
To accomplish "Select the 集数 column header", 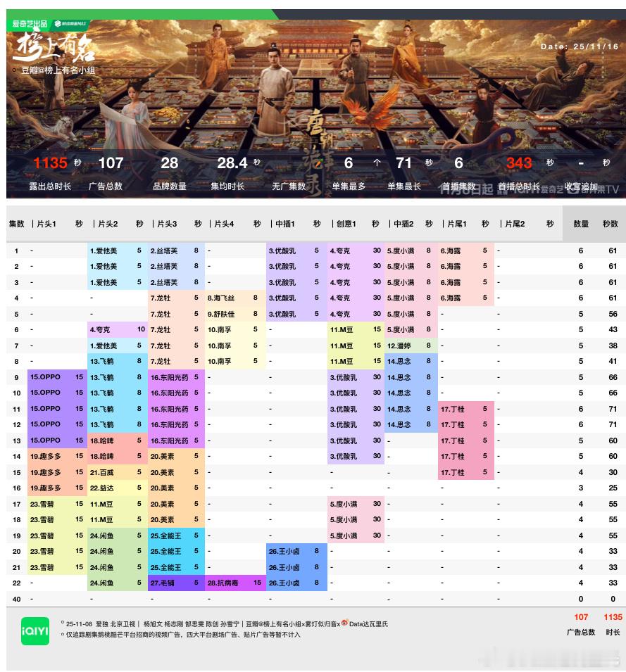I will click(16, 224).
